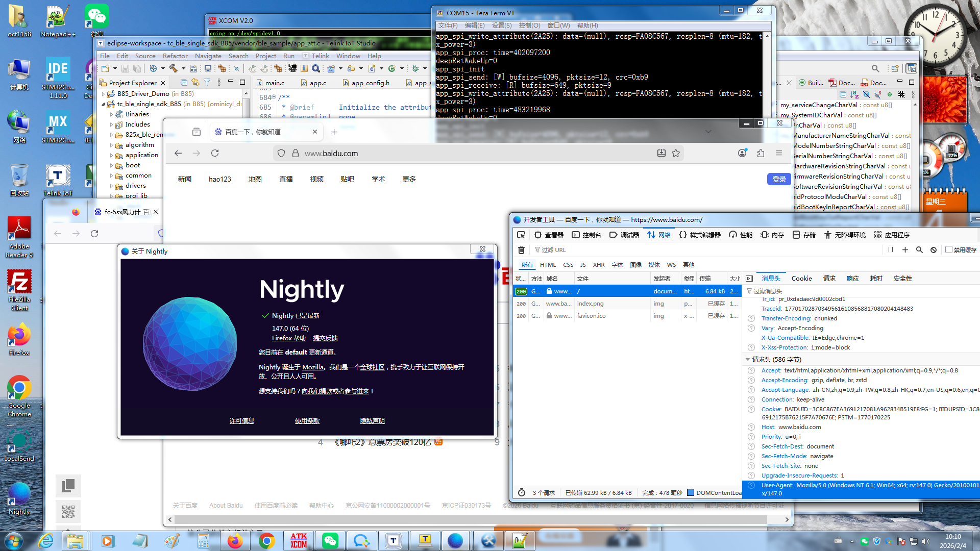Open Firefox extensions puzzle icon
This screenshot has width=980, height=551.
(761, 153)
